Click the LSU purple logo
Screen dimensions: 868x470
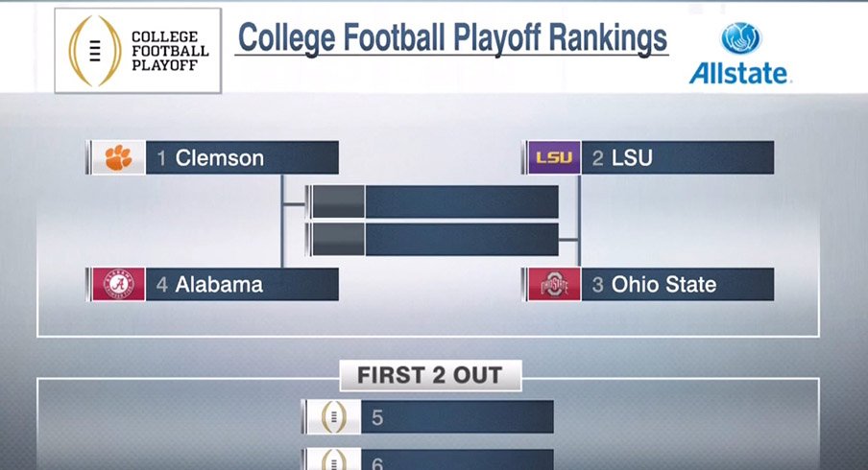tap(554, 157)
